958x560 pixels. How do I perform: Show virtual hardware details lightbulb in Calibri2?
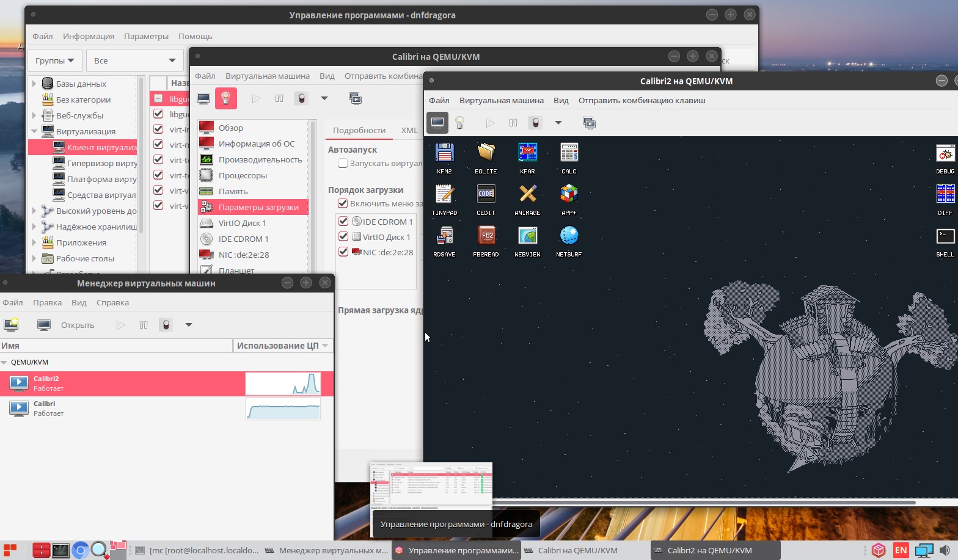(x=460, y=123)
